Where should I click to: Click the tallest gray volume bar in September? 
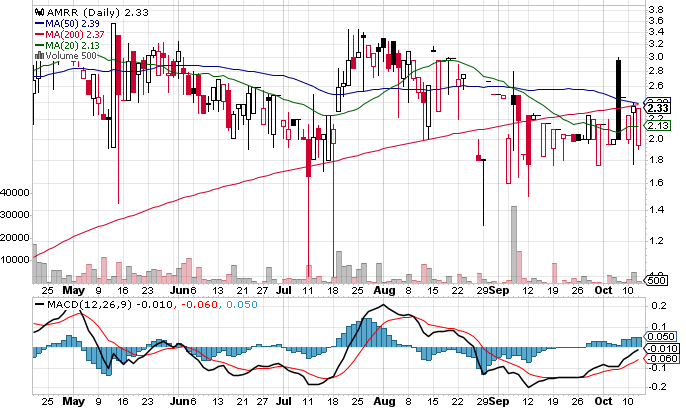[514, 244]
